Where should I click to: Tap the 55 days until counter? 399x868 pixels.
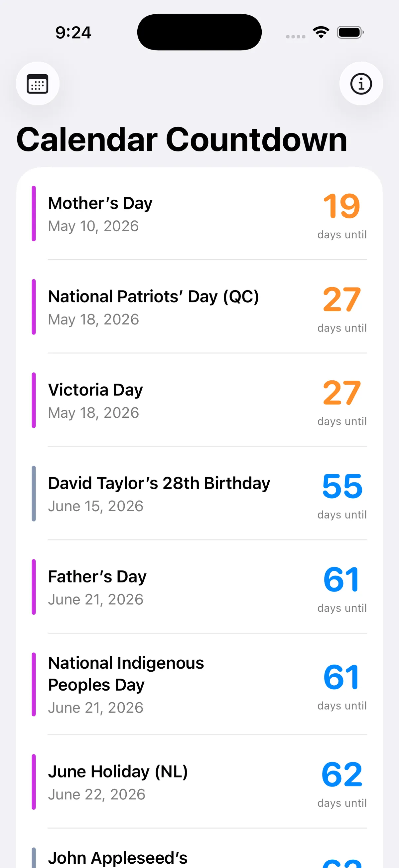coord(342,494)
